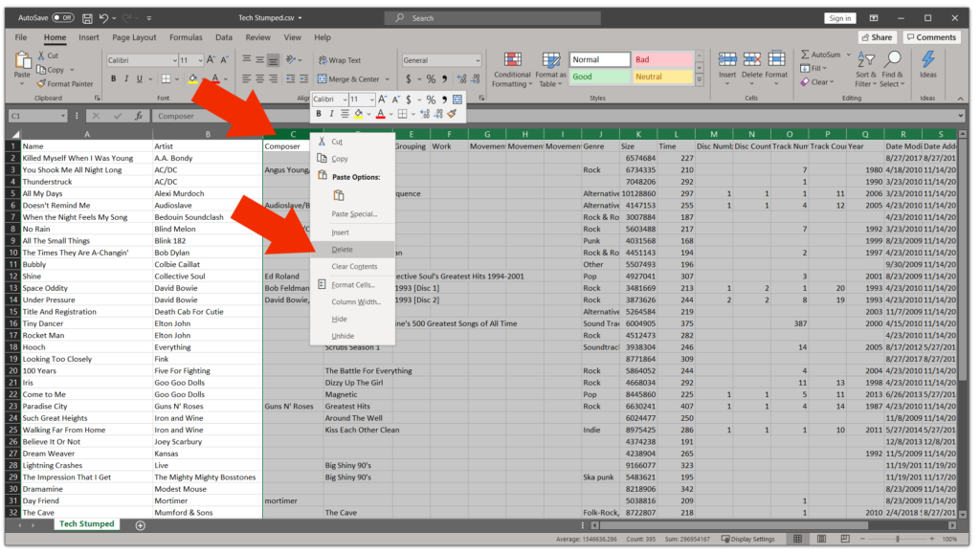Save the workbook with the title bar Save icon

pyautogui.click(x=87, y=18)
